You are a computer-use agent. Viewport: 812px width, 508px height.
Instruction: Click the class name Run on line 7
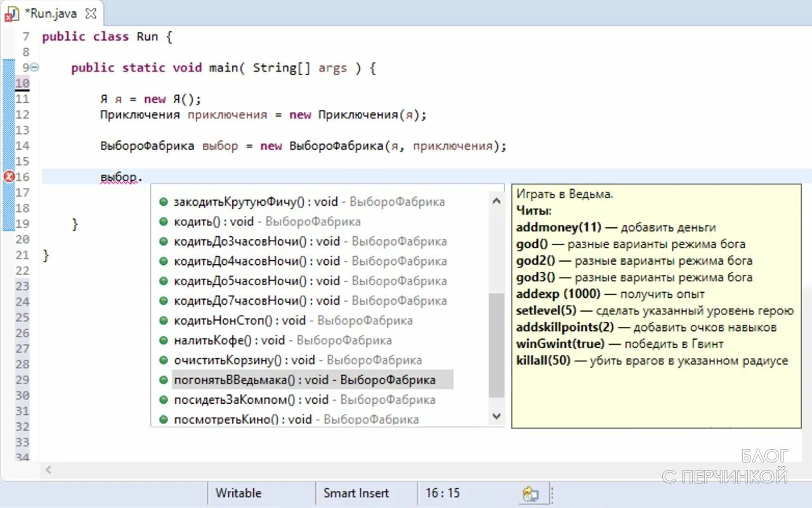tap(147, 37)
